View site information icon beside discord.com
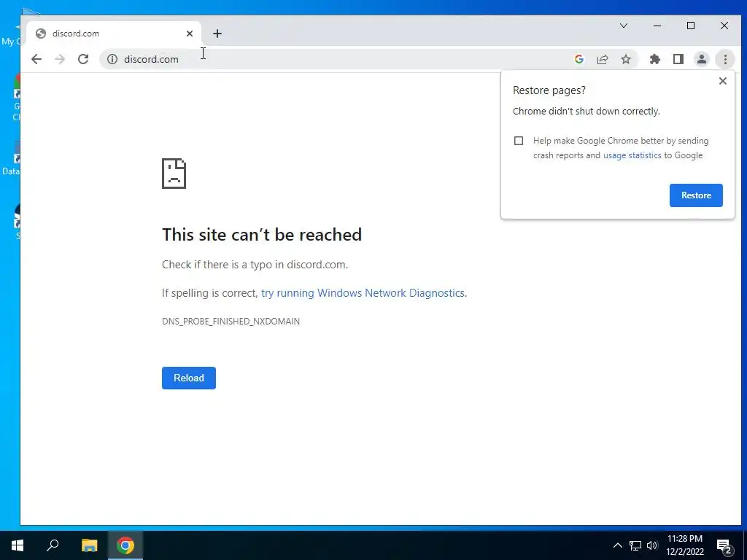747x560 pixels. (x=112, y=59)
